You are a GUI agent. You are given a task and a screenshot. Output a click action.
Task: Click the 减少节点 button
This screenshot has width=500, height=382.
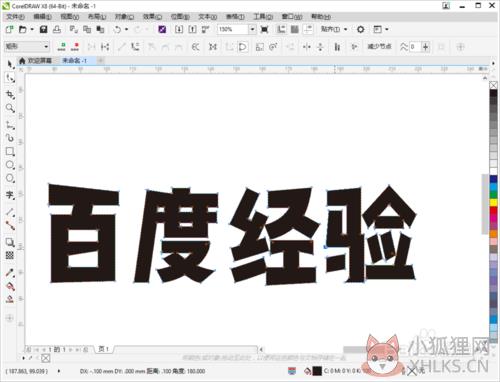(379, 47)
